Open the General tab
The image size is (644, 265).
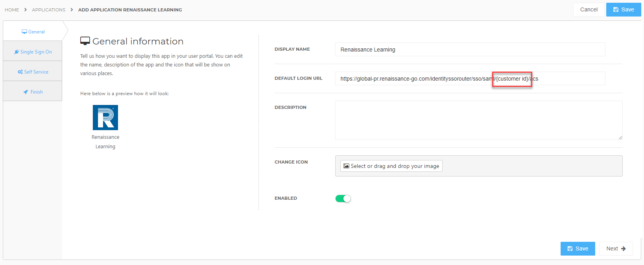(33, 31)
